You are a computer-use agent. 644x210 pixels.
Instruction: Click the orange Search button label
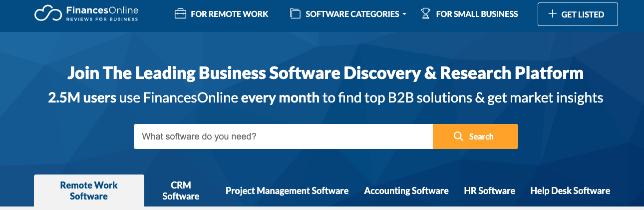(x=481, y=136)
